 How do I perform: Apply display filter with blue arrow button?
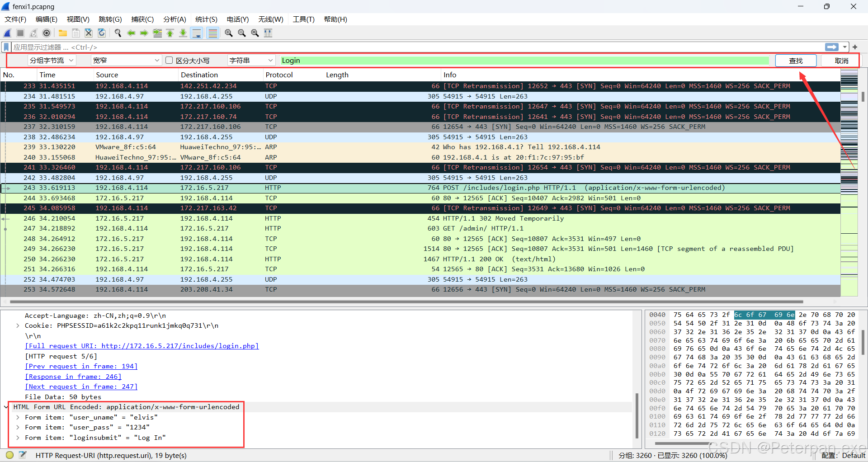[x=832, y=47]
